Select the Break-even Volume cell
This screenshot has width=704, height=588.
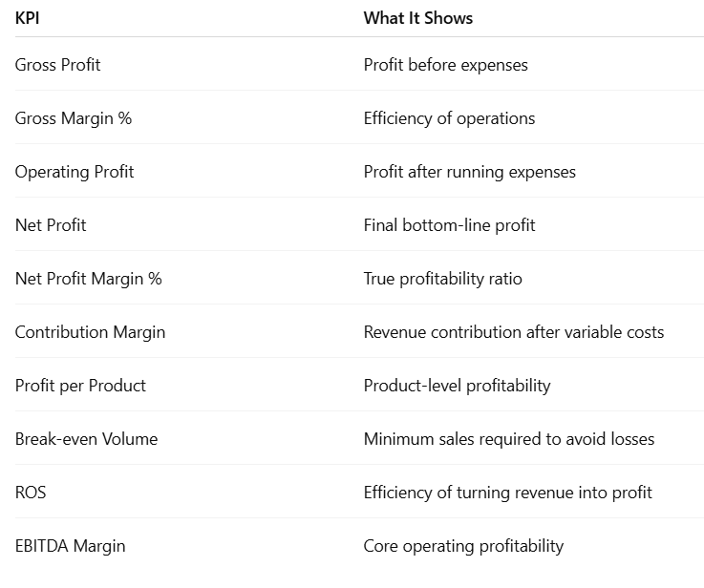pyautogui.click(x=86, y=439)
